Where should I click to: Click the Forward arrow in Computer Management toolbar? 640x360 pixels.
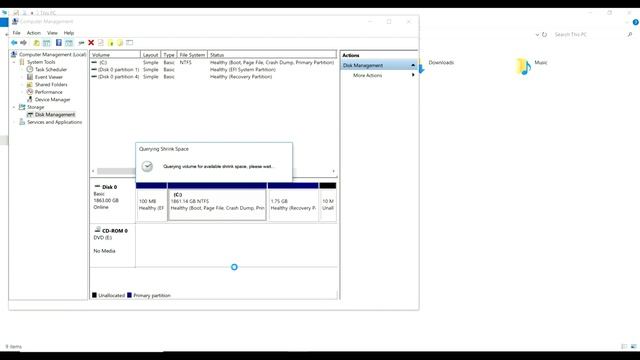coord(23,42)
